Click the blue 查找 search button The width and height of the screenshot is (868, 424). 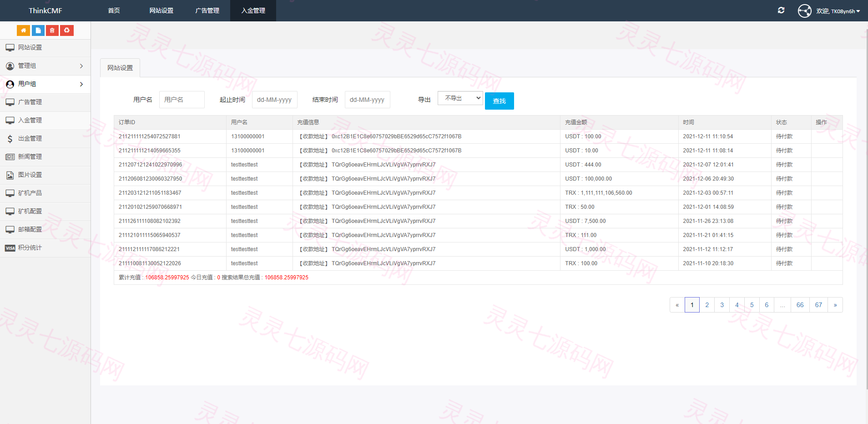[x=500, y=101]
